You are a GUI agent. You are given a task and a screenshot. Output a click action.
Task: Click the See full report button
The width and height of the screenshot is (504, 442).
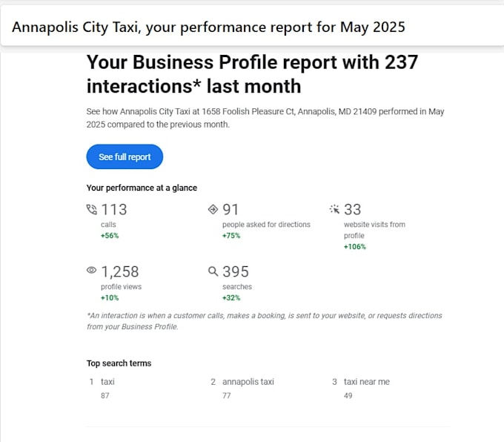pos(125,156)
